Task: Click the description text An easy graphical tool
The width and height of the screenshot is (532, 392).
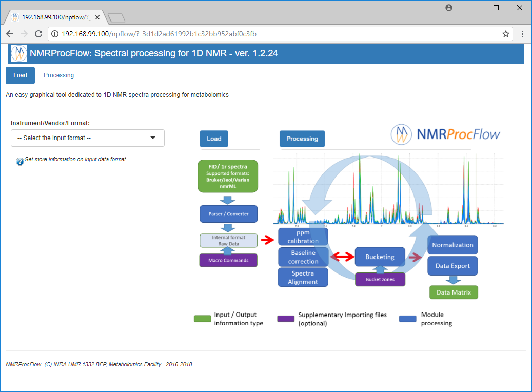Action: click(117, 95)
